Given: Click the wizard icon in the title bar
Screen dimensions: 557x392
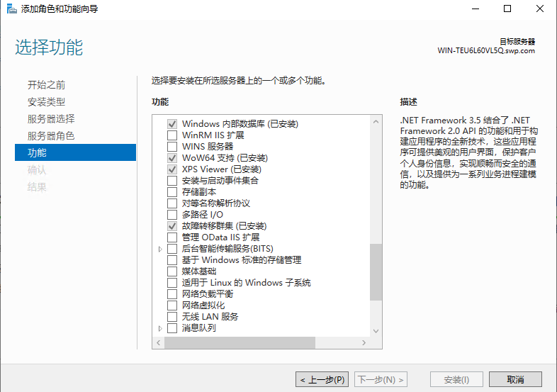Looking at the screenshot, I should click(x=11, y=9).
